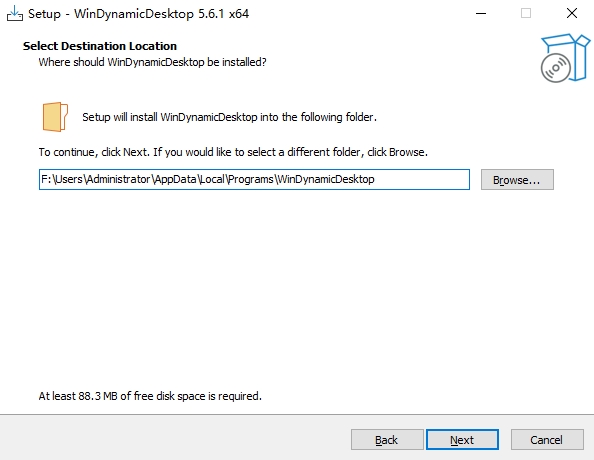Screen dimensions: 594x460
Task: Click the disabled maximize button
Action: coord(526,14)
